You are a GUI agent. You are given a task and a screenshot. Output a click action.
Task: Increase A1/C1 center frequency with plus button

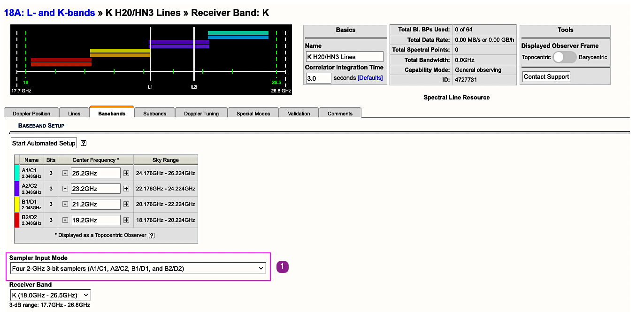(126, 173)
